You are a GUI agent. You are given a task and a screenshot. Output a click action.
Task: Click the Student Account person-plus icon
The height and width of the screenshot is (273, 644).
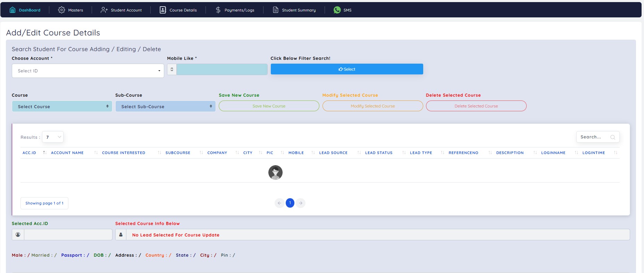point(104,10)
